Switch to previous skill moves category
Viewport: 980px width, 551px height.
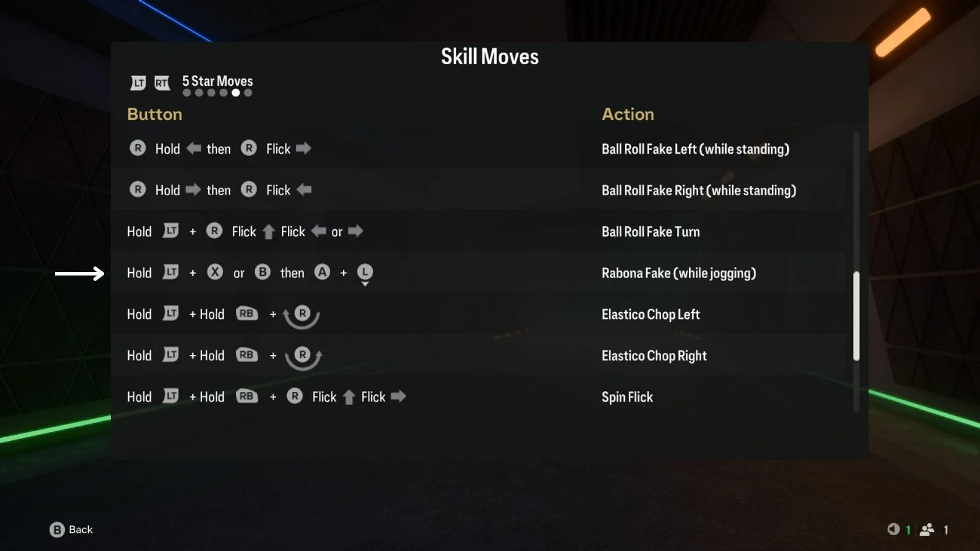click(x=137, y=82)
